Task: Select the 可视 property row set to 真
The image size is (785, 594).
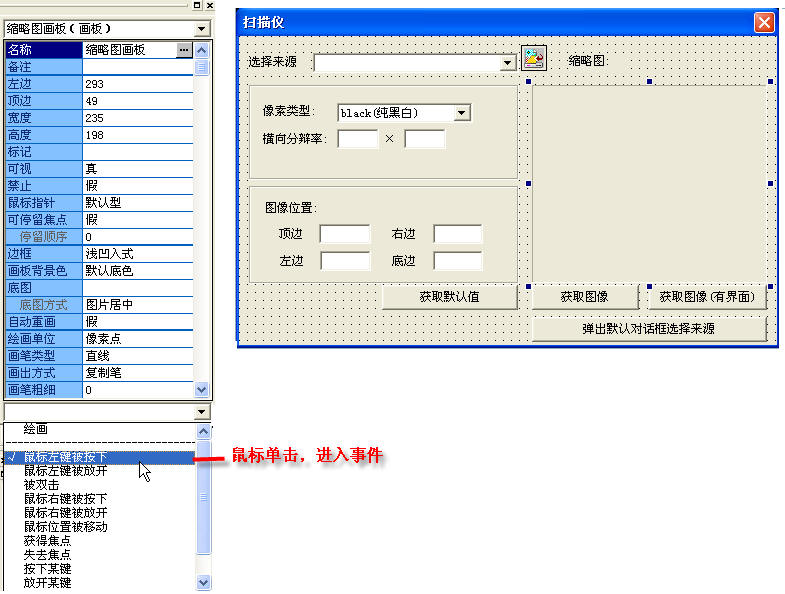Action: [100, 169]
